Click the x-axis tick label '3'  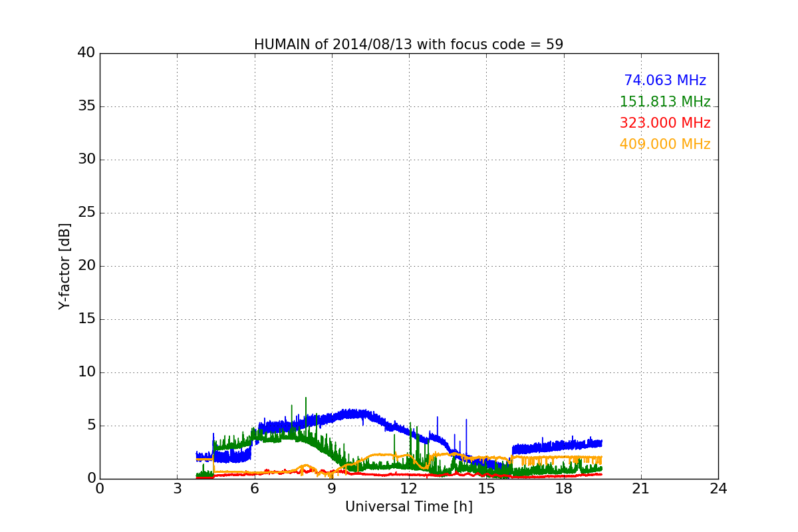[177, 489]
